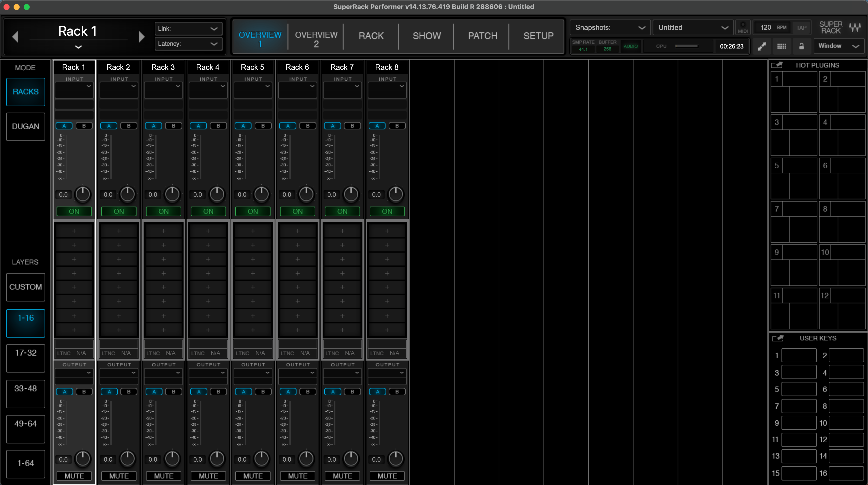Open the Snapshots dropdown
Viewport: 868px width, 485px height.
[x=610, y=28]
